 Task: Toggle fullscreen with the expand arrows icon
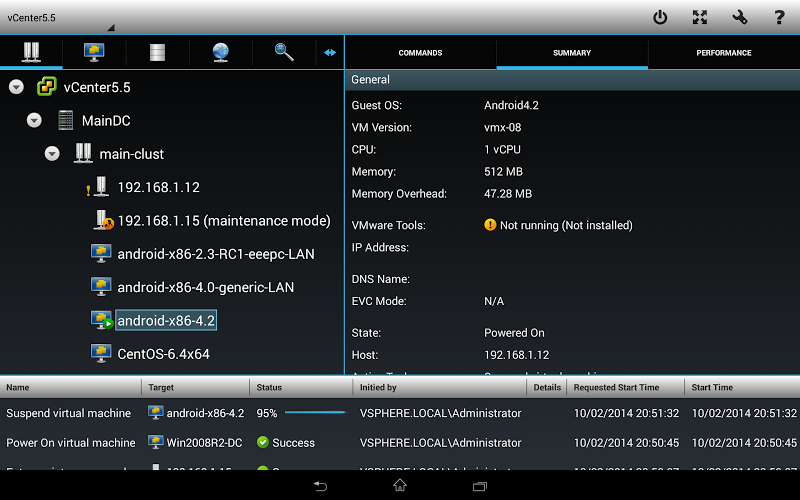(x=699, y=17)
